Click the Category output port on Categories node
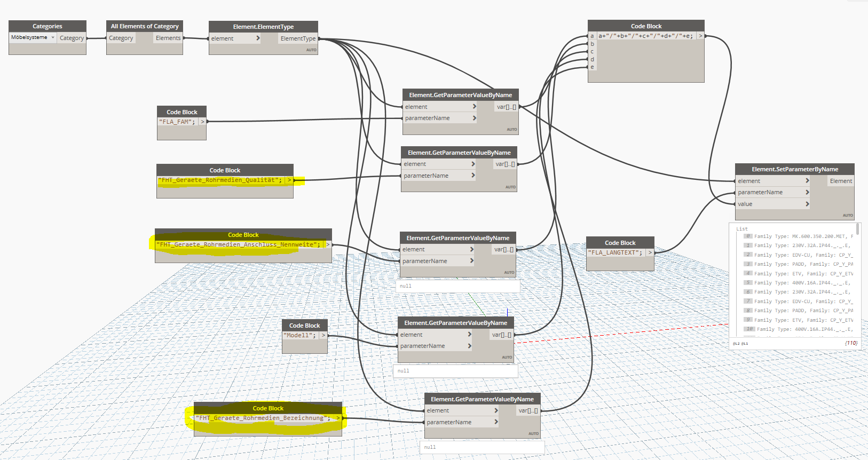This screenshot has height=460, width=868. tap(72, 38)
